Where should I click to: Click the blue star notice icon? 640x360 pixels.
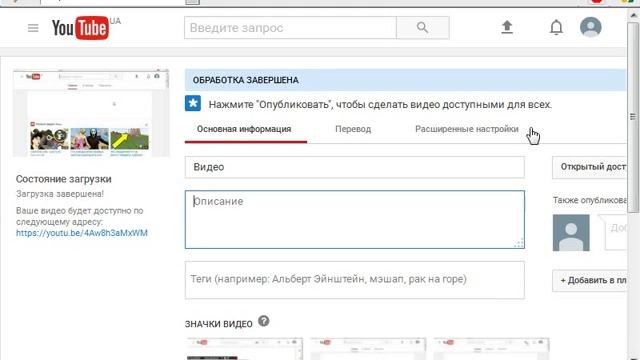[x=193, y=104]
